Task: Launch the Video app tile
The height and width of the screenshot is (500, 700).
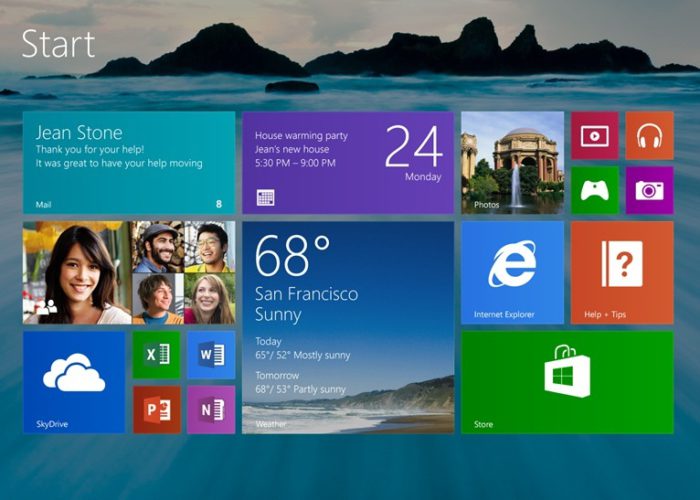Action: pyautogui.click(x=595, y=136)
